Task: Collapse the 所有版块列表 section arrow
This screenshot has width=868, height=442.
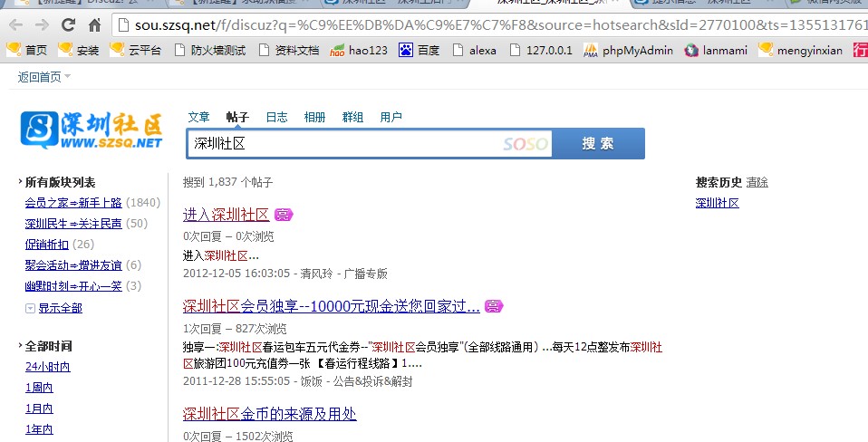Action: (20, 181)
